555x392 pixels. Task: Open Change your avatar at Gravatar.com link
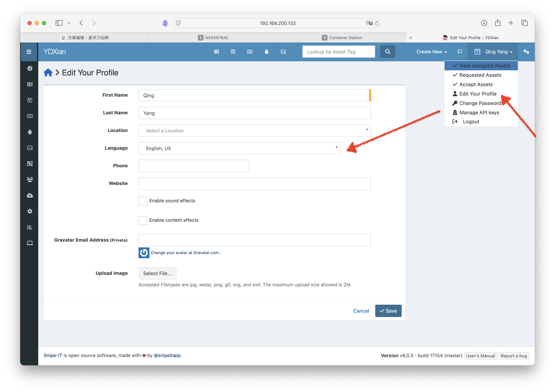[185, 253]
